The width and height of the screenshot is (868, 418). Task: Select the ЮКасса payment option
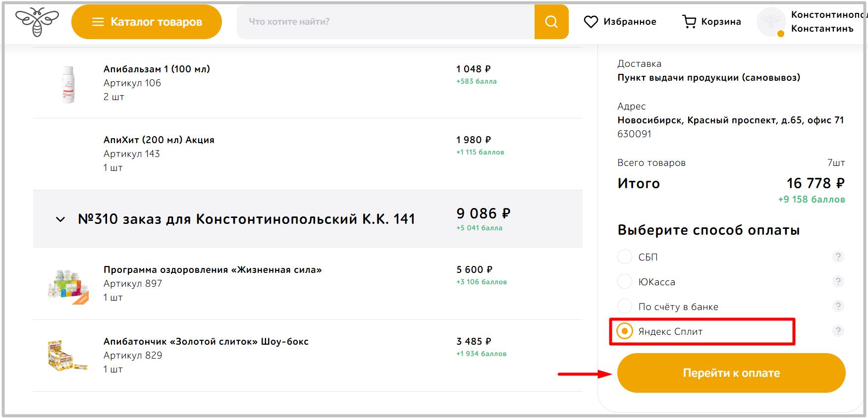point(625,282)
